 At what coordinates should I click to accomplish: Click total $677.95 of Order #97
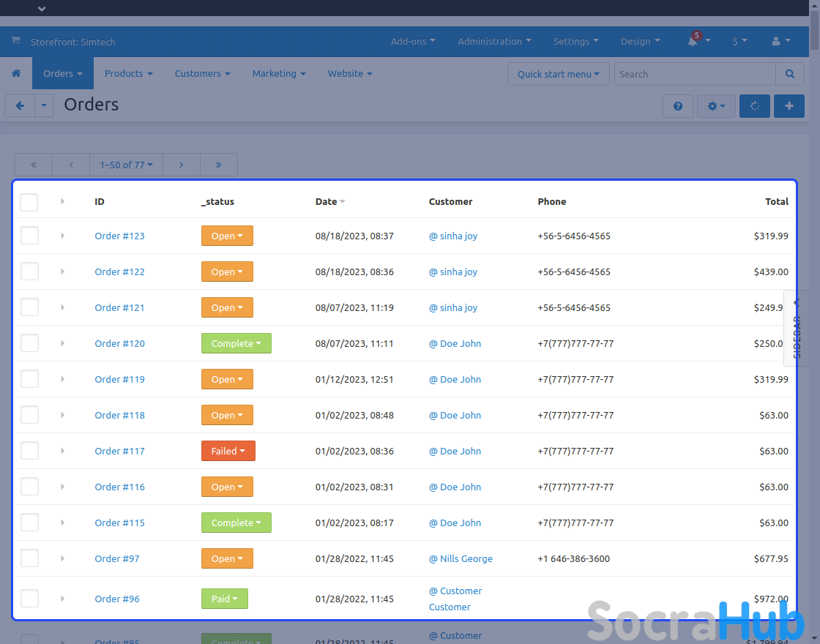771,559
